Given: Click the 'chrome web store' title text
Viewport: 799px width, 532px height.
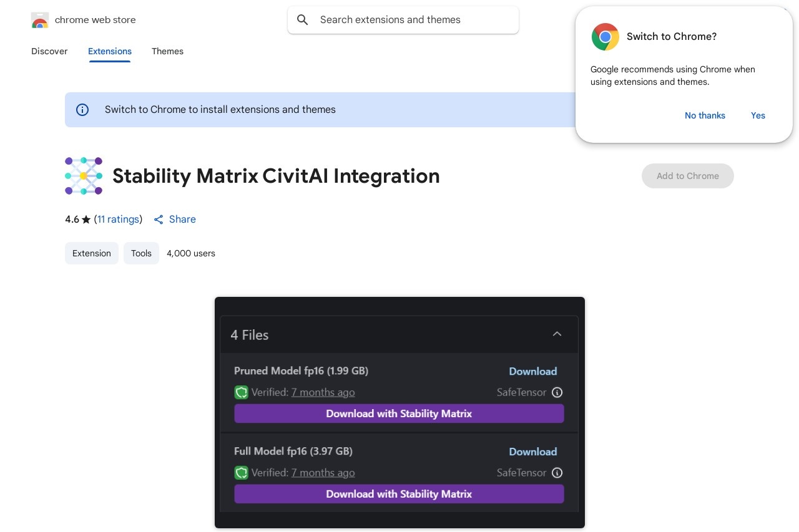Looking at the screenshot, I should pos(96,20).
